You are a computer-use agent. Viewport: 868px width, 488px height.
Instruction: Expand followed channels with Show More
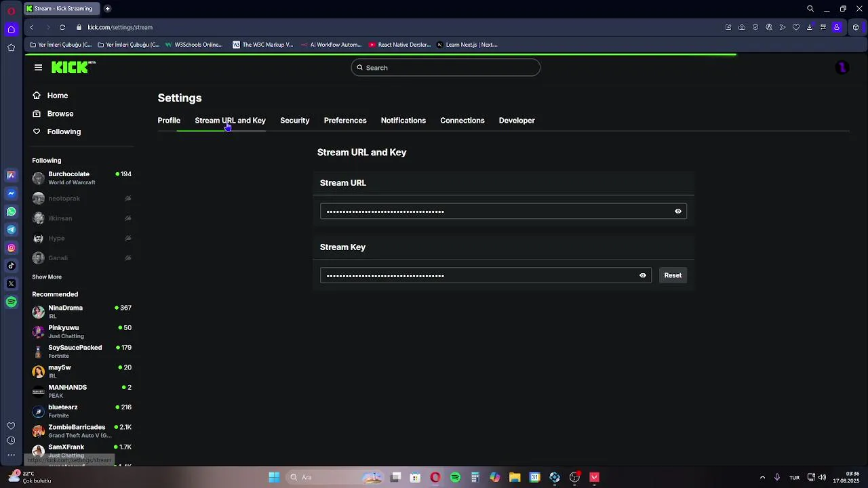click(47, 277)
